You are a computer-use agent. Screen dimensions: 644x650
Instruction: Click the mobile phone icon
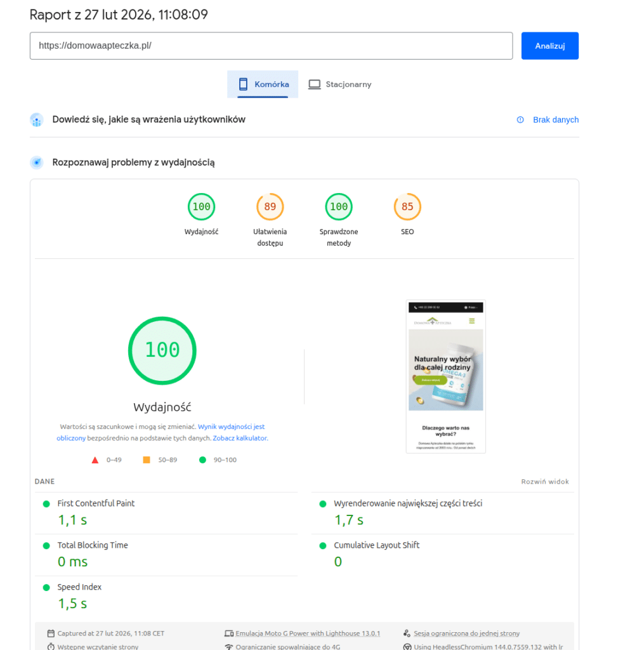pos(243,84)
